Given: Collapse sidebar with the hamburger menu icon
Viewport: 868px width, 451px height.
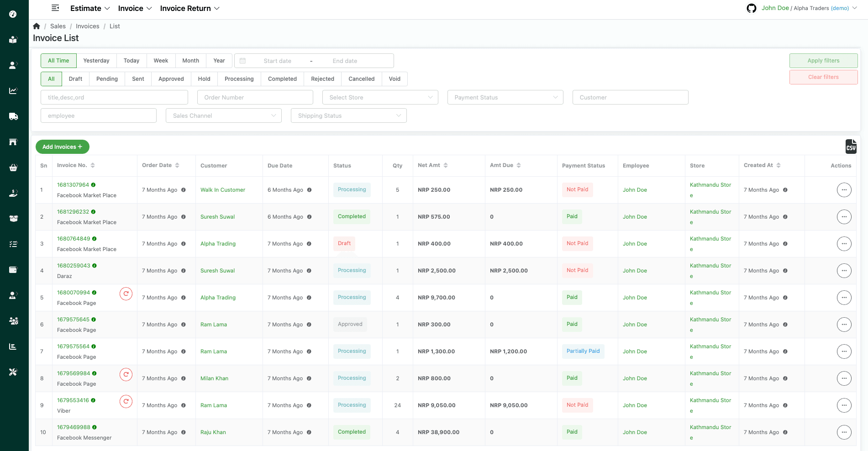Looking at the screenshot, I should tap(55, 8).
